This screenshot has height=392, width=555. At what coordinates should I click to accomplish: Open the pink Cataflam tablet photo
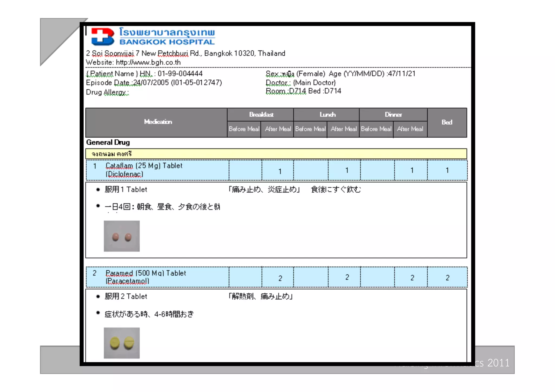point(122,236)
